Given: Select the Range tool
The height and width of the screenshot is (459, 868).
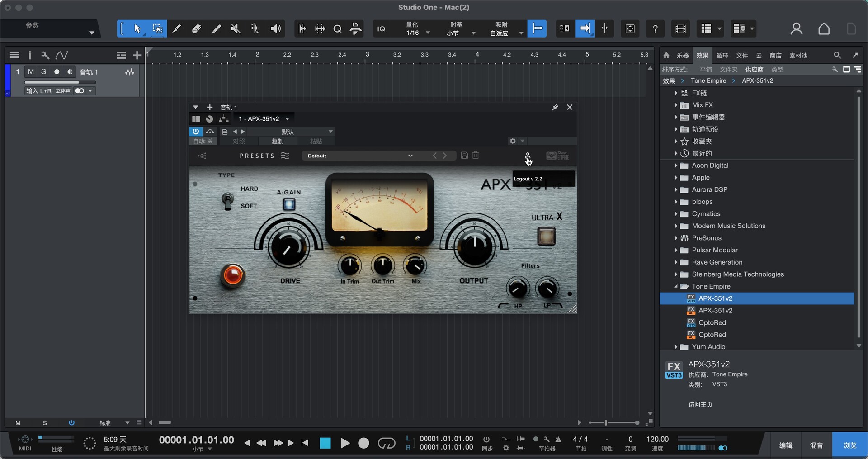Looking at the screenshot, I should coord(157,29).
